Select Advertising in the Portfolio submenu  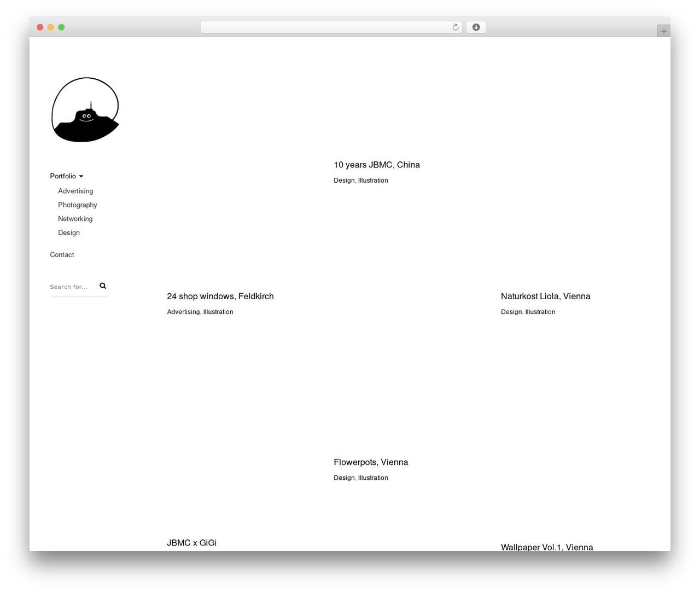[75, 191]
